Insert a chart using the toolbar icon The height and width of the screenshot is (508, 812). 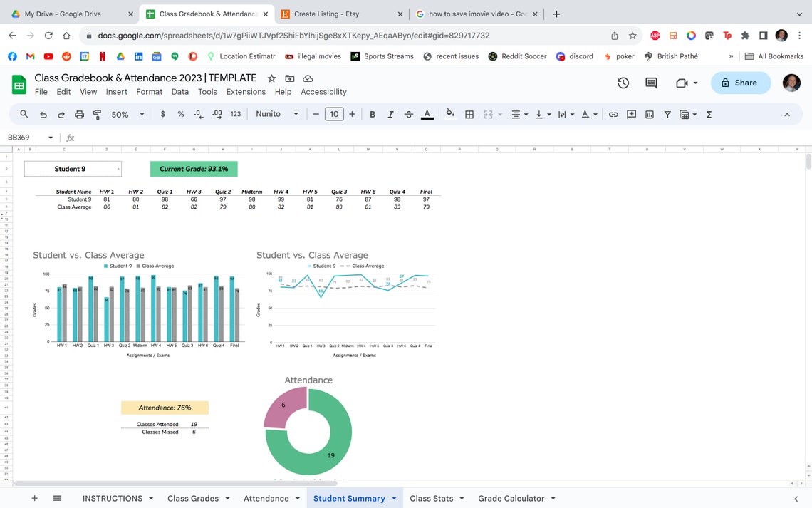(x=650, y=114)
